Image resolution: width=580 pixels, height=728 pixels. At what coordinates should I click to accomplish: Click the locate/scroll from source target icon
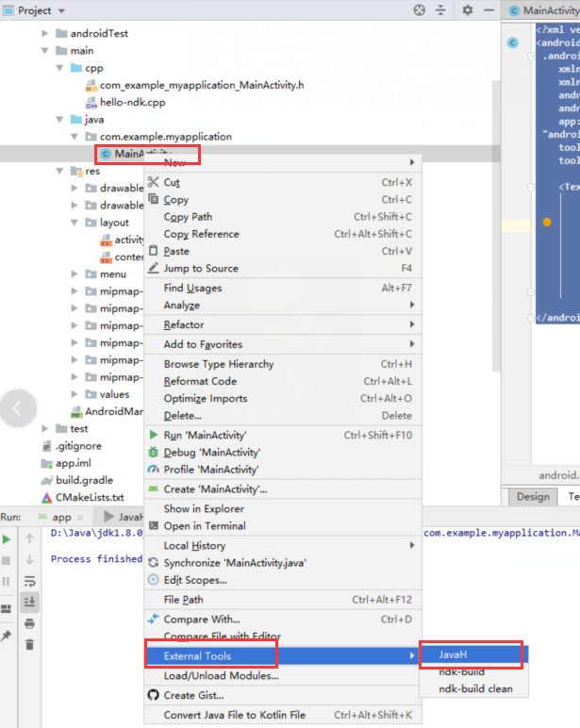pyautogui.click(x=420, y=10)
